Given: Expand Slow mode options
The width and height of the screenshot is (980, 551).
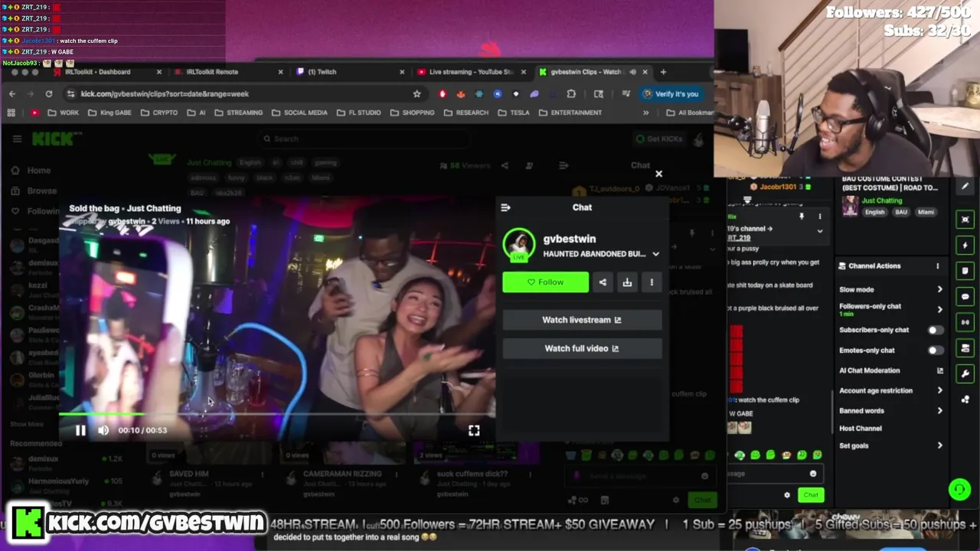Looking at the screenshot, I should coord(940,289).
